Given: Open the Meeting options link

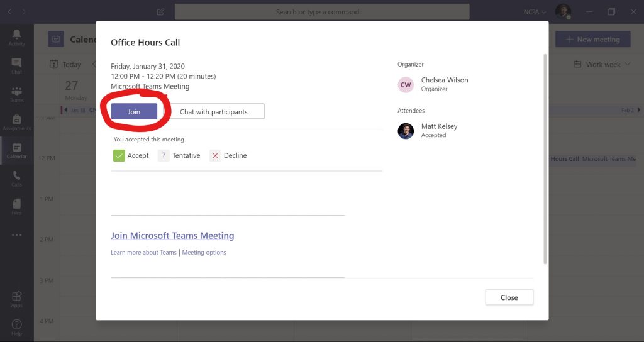Looking at the screenshot, I should 204,253.
